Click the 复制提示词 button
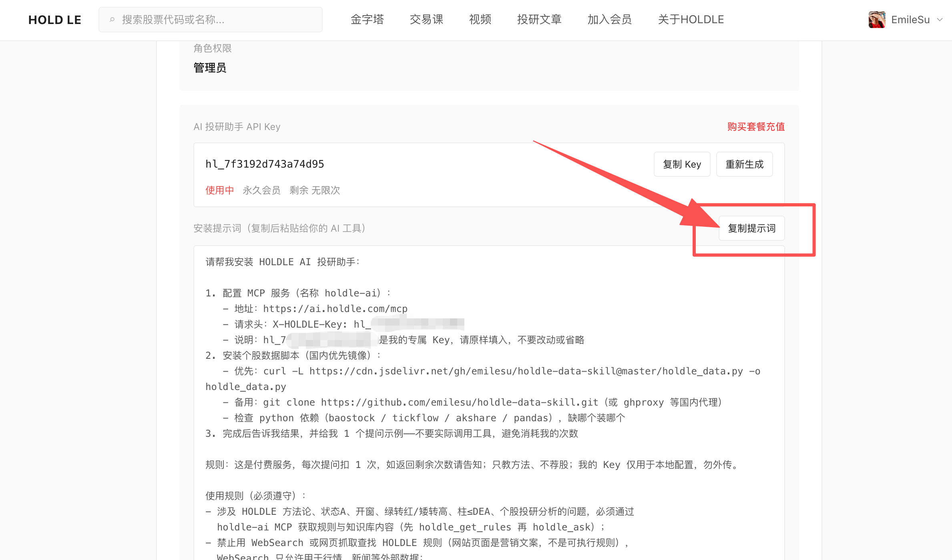952x560 pixels. coord(752,228)
